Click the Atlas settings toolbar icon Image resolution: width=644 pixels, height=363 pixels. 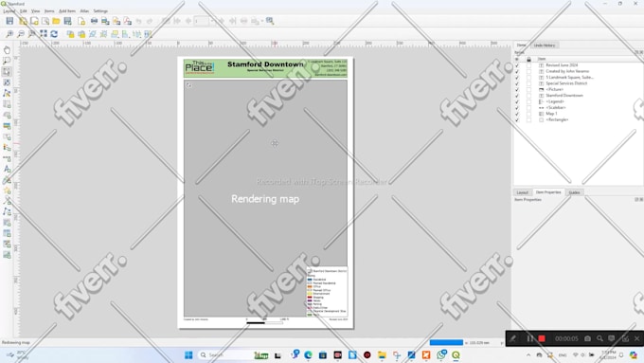(270, 21)
